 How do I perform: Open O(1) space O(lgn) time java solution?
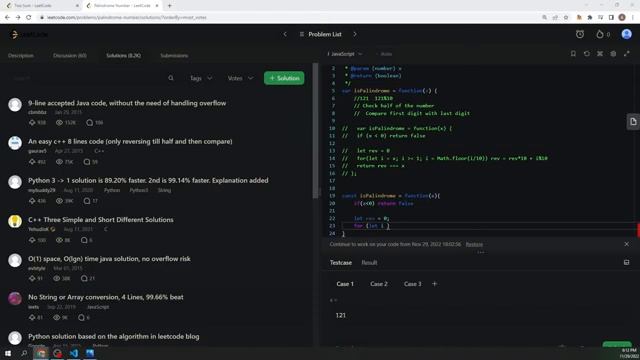109,259
